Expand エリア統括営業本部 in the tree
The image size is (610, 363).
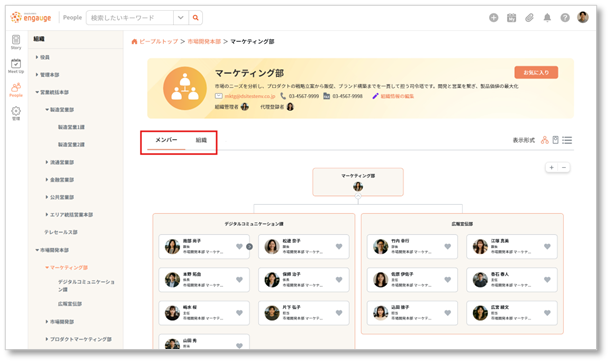(47, 214)
